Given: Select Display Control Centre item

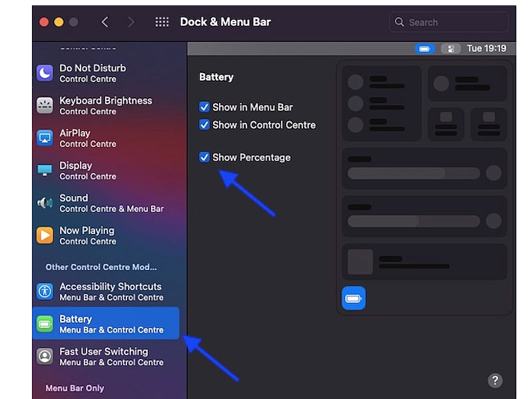Looking at the screenshot, I should [106, 170].
